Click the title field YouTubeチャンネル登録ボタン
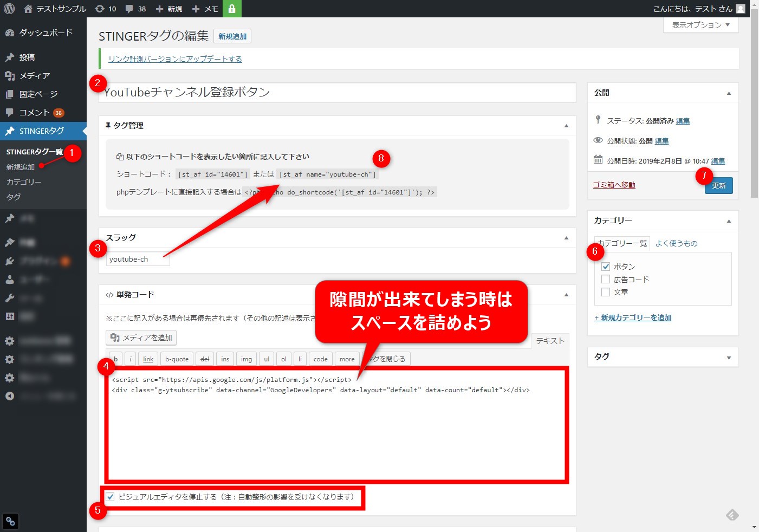This screenshot has width=759, height=532. tap(337, 93)
